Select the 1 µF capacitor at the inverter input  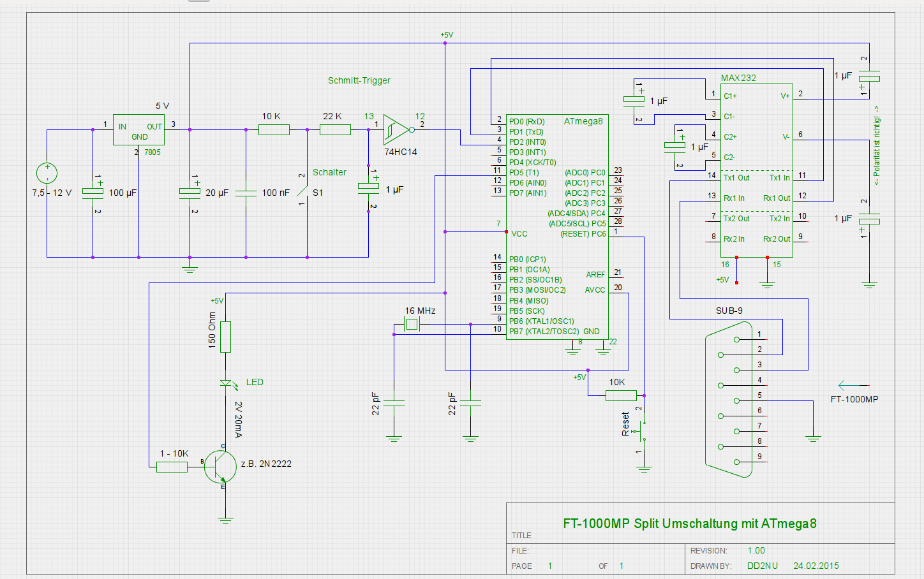click(x=368, y=187)
